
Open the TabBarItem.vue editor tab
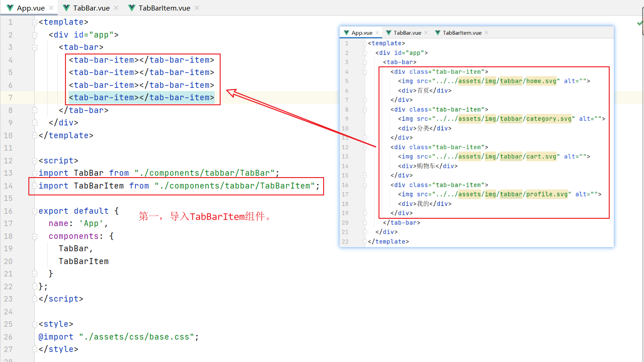tap(164, 8)
